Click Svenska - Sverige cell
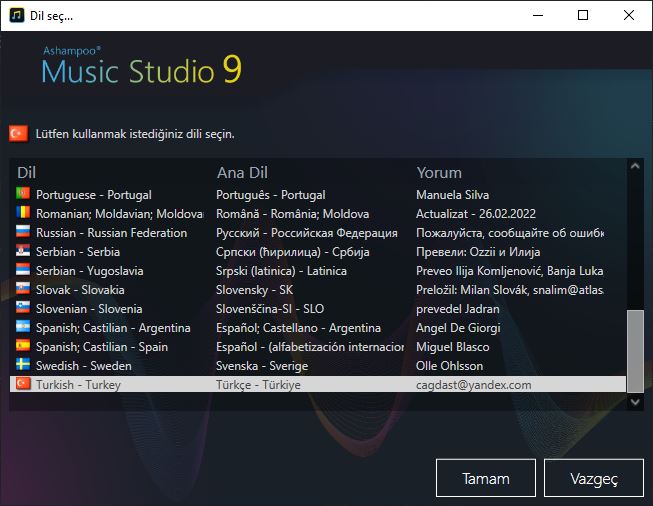This screenshot has height=506, width=653. (x=262, y=366)
